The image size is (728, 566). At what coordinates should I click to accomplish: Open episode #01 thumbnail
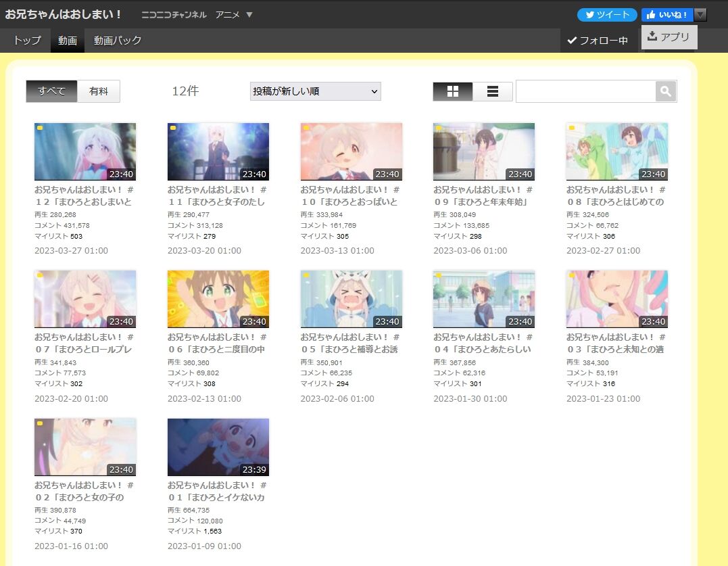pyautogui.click(x=218, y=447)
